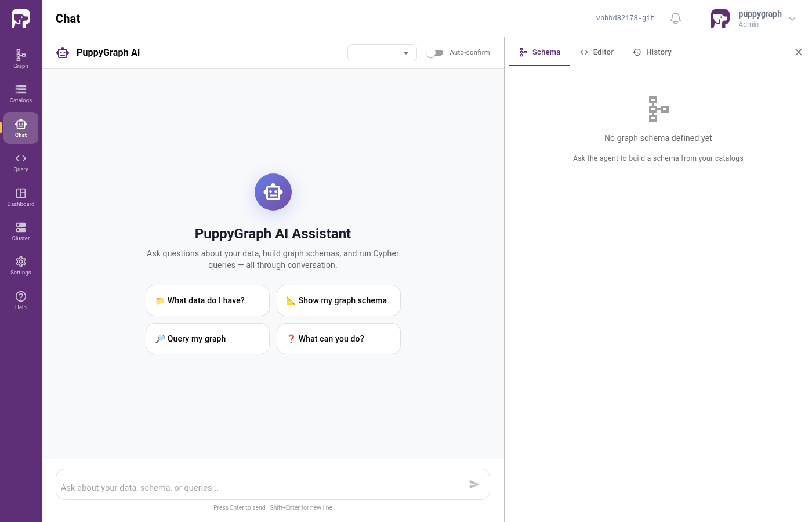Click 'Query my graph' suggestion
Screen dimensions: 812x522
(208, 339)
